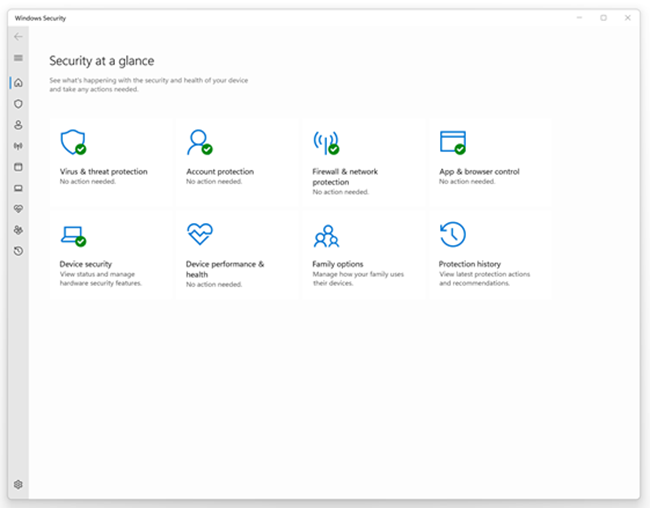The height and width of the screenshot is (508, 650).
Task: Click the large Device security laptop icon
Action: pos(73,235)
